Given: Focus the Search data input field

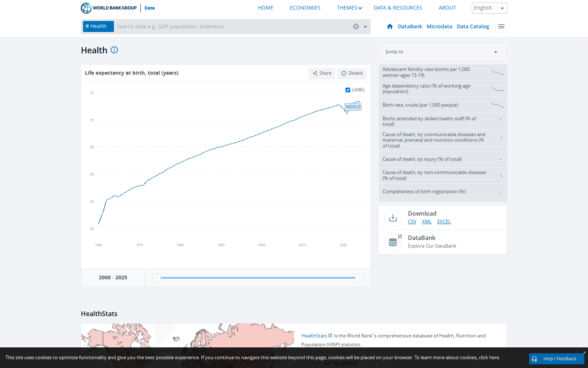Looking at the screenshot, I should (x=233, y=26).
